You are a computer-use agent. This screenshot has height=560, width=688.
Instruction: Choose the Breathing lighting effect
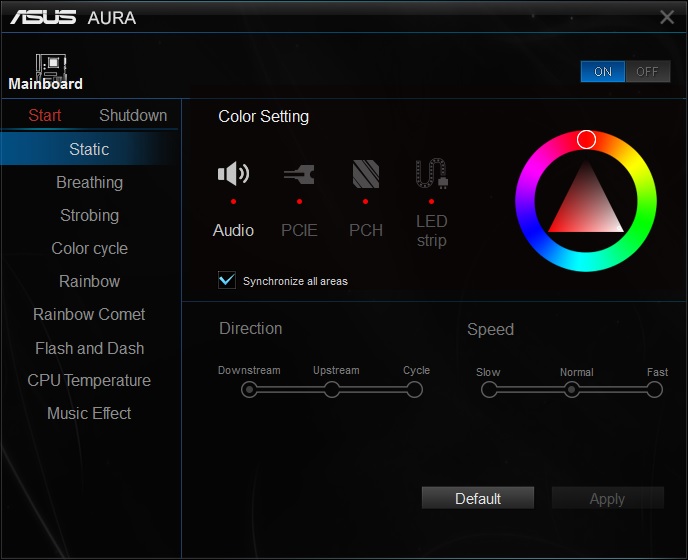(x=90, y=182)
